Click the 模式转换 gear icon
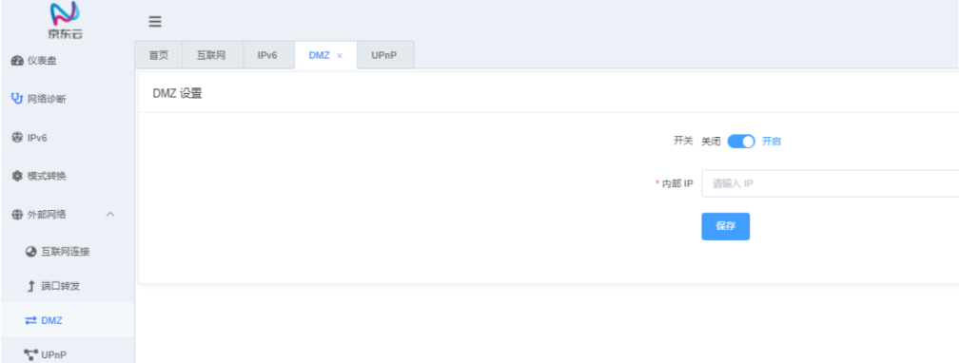 [x=17, y=177]
